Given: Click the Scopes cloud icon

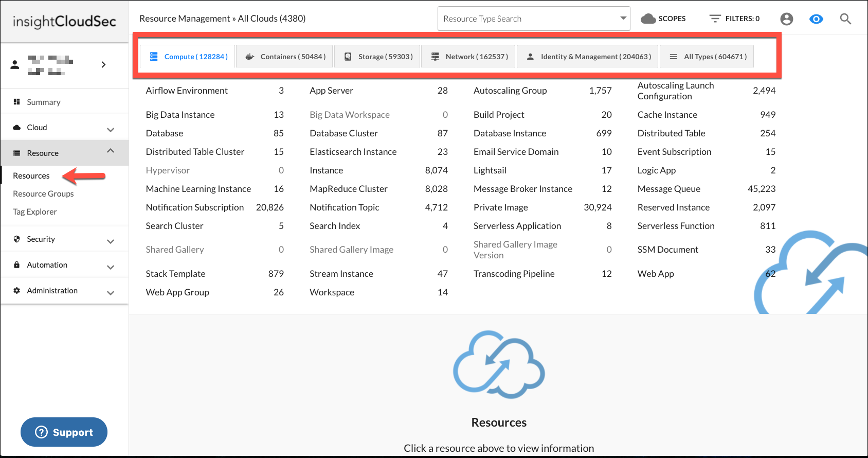Looking at the screenshot, I should (648, 19).
